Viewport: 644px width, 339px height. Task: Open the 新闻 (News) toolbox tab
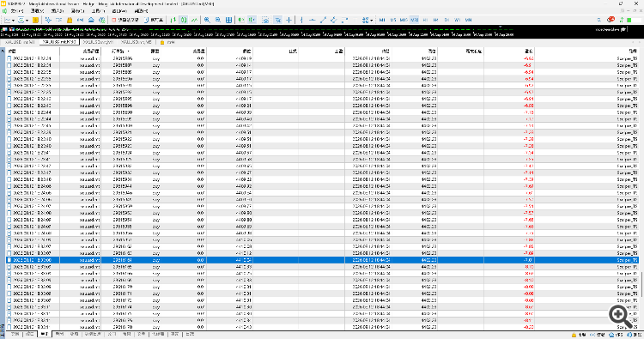pyautogui.click(x=59, y=334)
